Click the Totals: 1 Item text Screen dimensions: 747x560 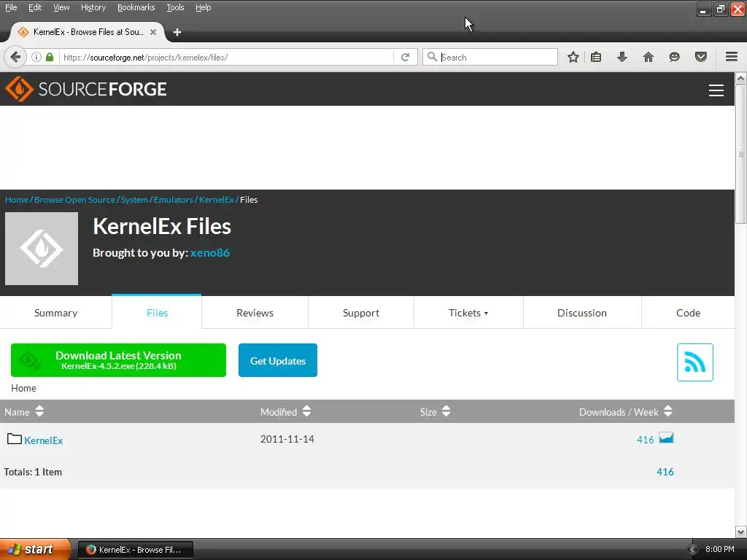pyautogui.click(x=33, y=472)
